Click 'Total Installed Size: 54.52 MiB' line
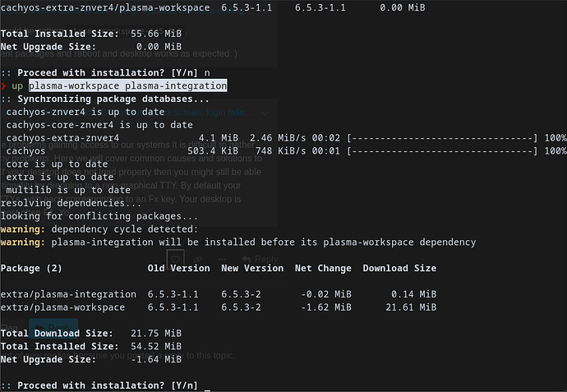This screenshot has width=567, height=392. 91,346
